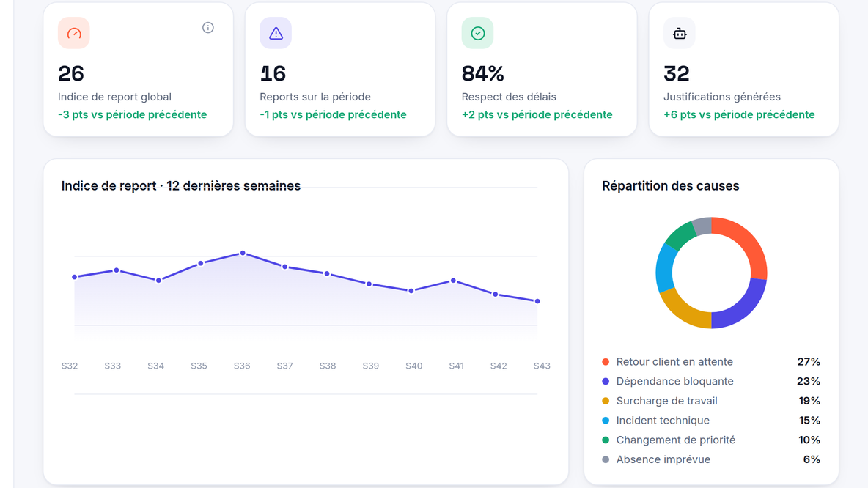868x488 pixels.
Task: Select the S37 data point on the chart
Action: tap(285, 267)
